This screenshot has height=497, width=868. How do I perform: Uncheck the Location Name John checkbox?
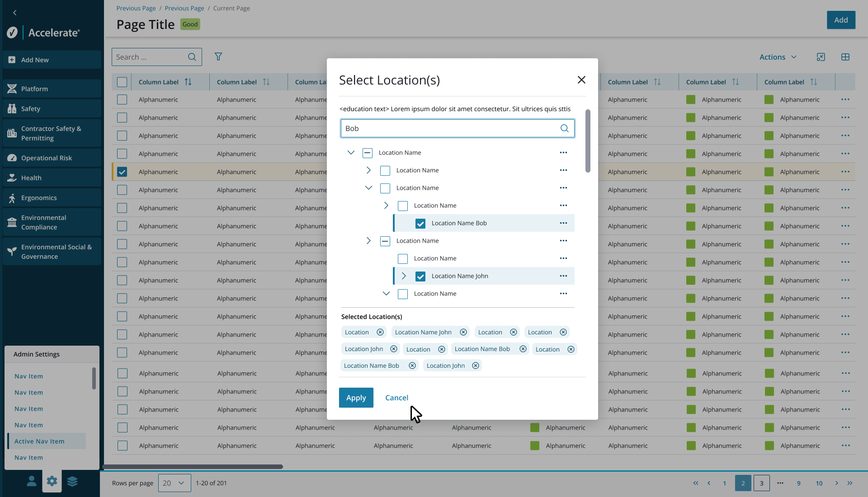[420, 277]
